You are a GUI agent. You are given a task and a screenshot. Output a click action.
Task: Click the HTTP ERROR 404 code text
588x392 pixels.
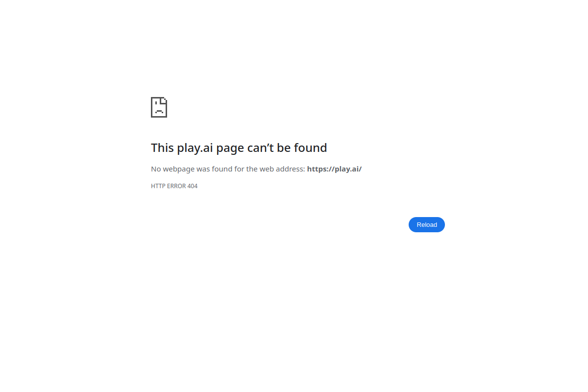[174, 186]
